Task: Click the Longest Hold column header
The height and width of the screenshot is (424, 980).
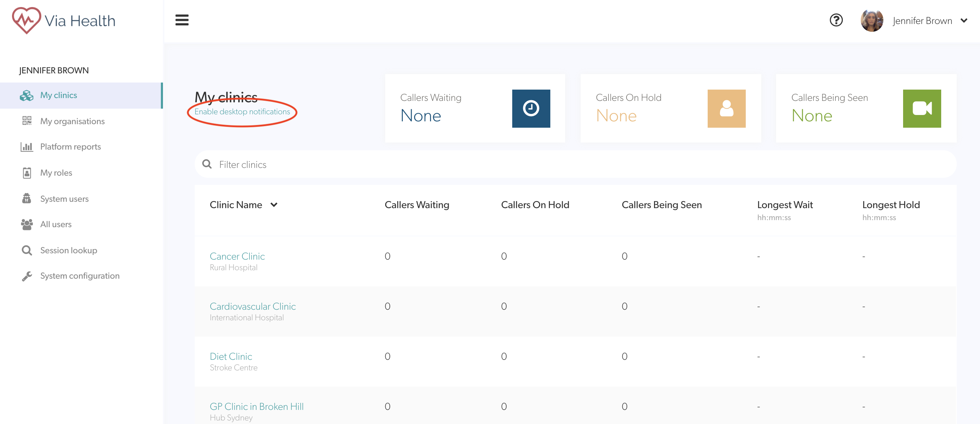Action: pyautogui.click(x=891, y=205)
